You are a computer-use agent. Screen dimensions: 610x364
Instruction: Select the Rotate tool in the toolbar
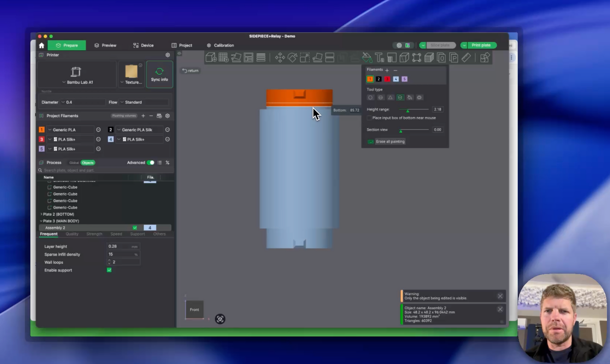tap(293, 57)
